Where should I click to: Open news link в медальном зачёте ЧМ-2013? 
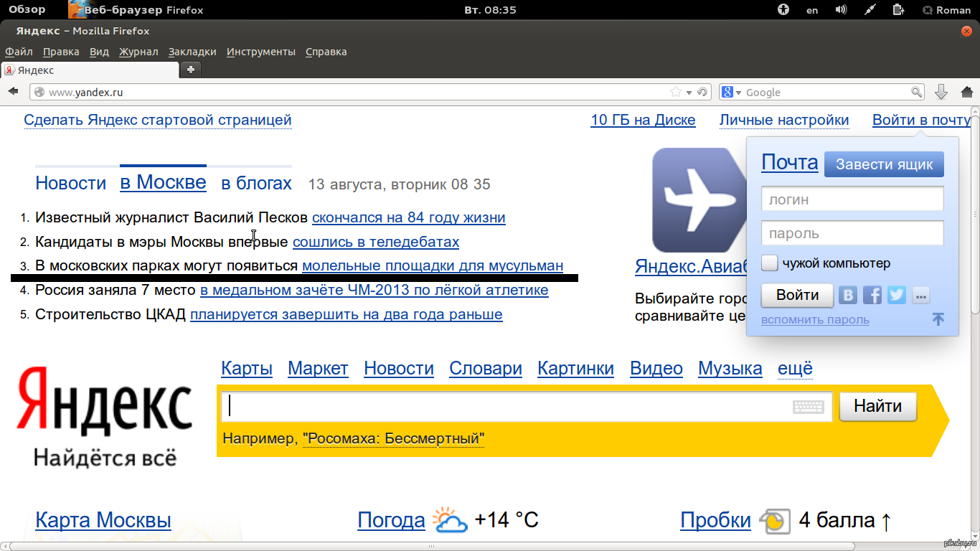coord(374,290)
